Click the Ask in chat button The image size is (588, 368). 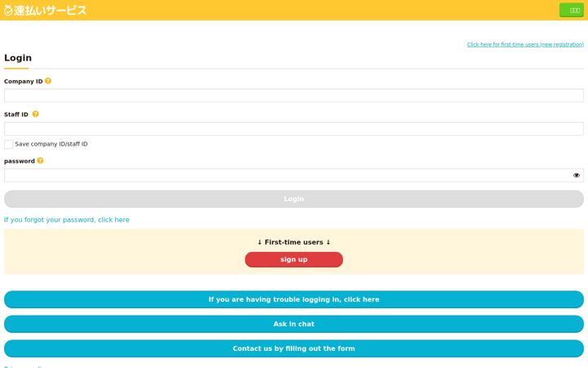coord(294,324)
